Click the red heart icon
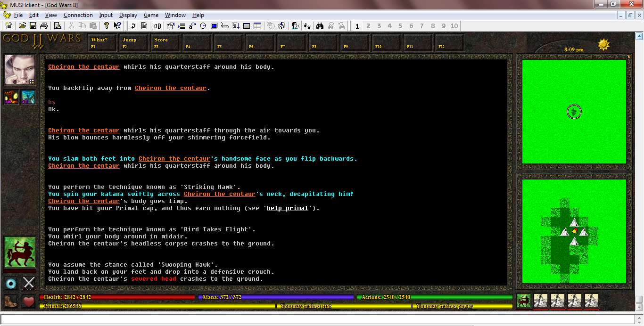 29,301
